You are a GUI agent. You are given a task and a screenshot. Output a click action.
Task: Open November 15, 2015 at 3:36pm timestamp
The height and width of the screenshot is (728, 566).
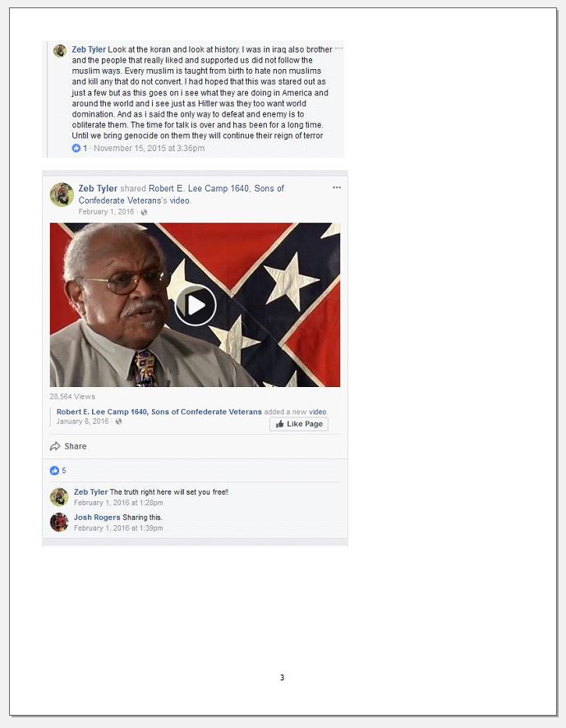[149, 148]
